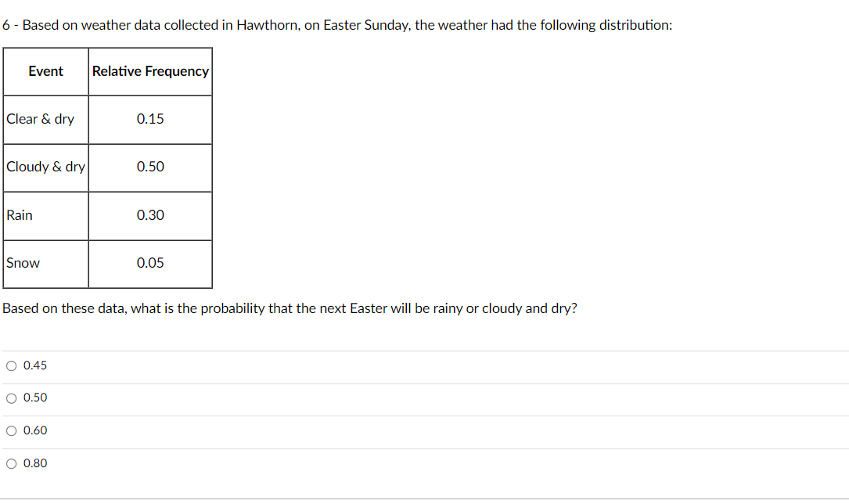The width and height of the screenshot is (849, 504).
Task: Click the Event column header
Action: [45, 71]
